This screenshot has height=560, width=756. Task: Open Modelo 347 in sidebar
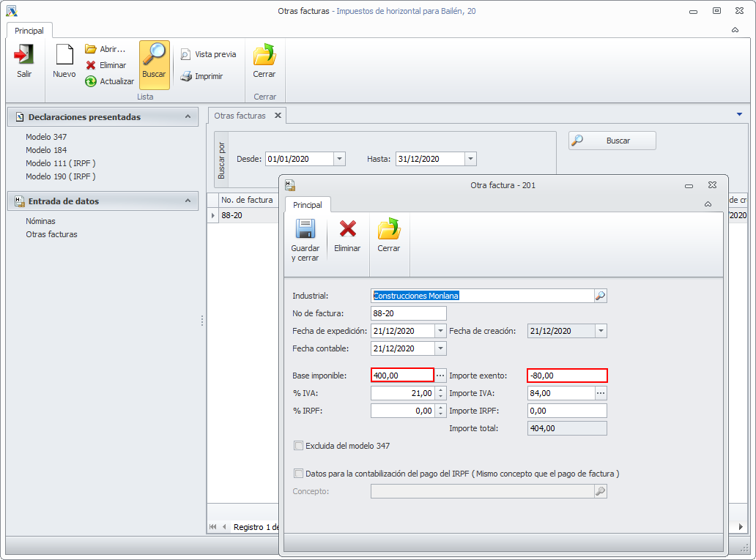(46, 137)
